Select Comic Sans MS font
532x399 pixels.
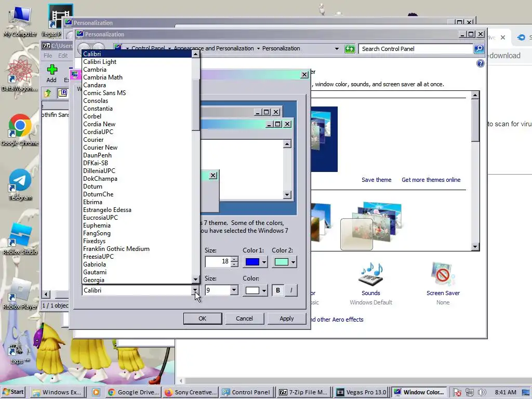(x=137, y=93)
